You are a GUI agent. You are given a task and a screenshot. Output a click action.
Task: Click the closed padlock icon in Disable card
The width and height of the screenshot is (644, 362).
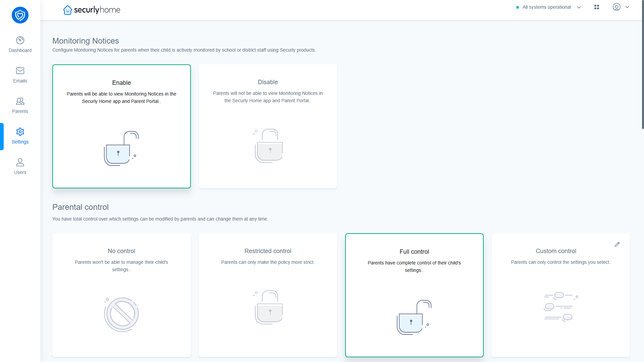(x=268, y=146)
